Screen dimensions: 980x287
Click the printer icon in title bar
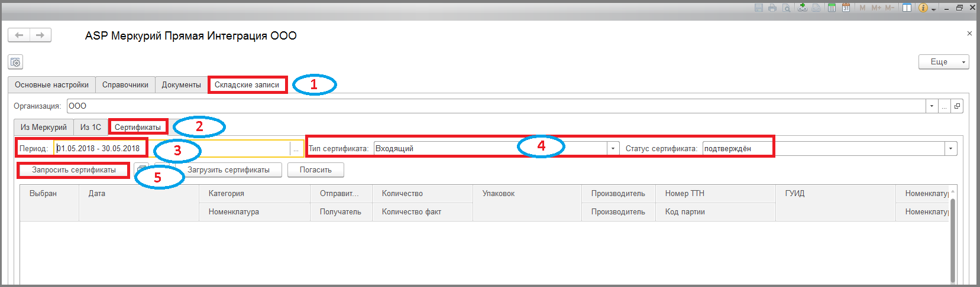[772, 8]
